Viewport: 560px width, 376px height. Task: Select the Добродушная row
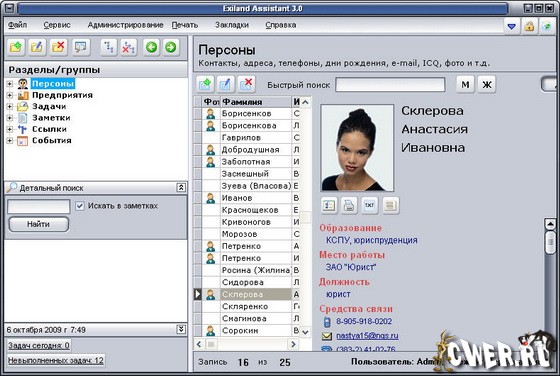point(247,150)
